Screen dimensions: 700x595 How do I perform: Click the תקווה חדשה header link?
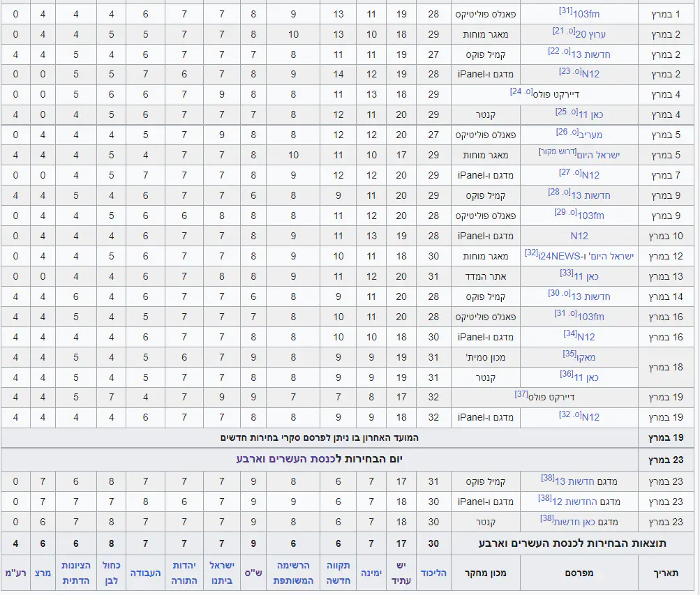(x=338, y=572)
